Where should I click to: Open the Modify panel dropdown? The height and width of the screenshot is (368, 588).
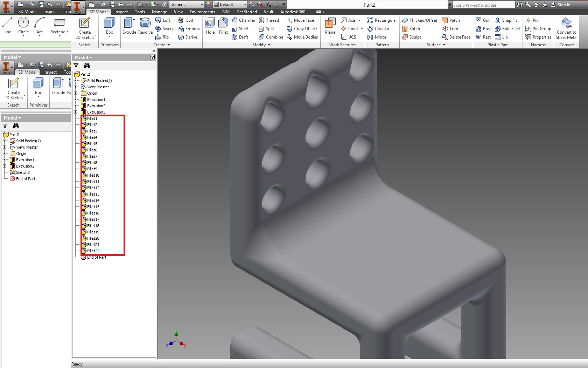261,45
